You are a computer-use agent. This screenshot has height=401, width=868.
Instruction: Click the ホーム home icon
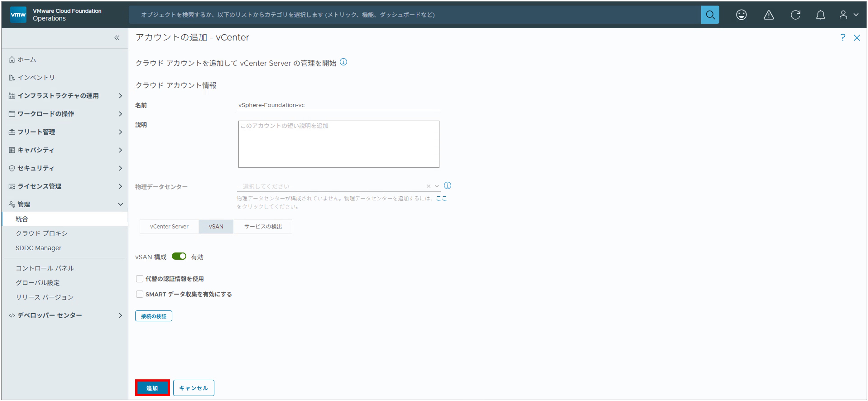pyautogui.click(x=12, y=59)
